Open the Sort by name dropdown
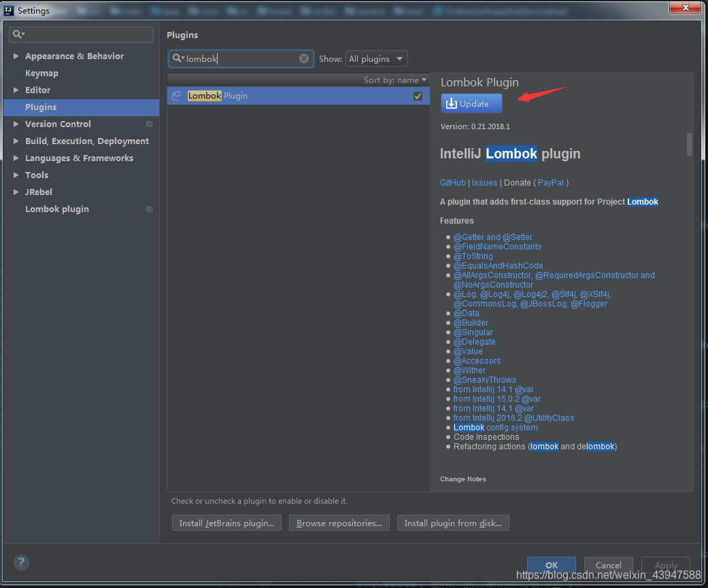708x588 pixels. click(x=394, y=80)
